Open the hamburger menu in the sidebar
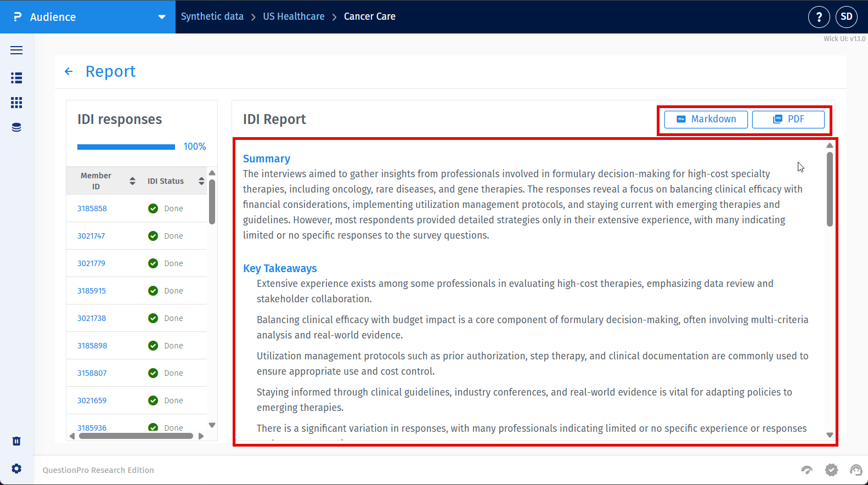 [16, 50]
